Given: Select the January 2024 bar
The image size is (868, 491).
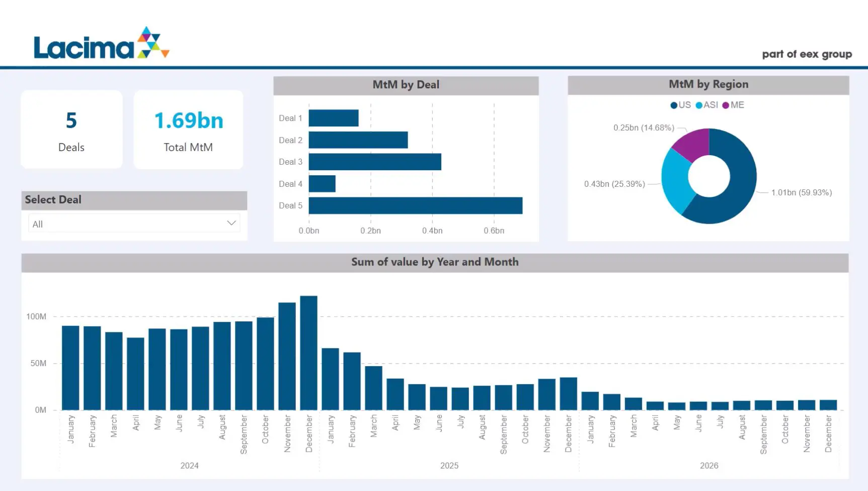Looking at the screenshot, I should [x=70, y=368].
